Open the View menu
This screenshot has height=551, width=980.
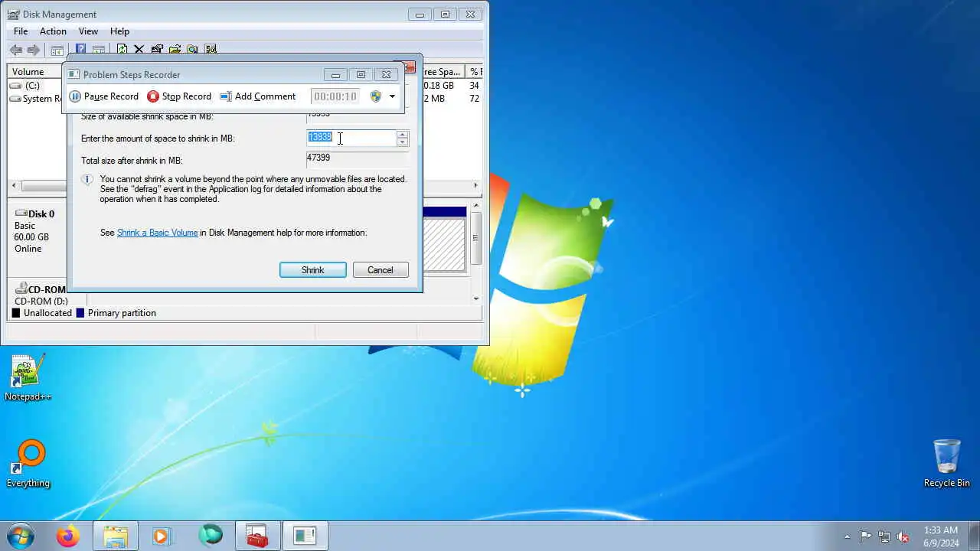click(88, 31)
